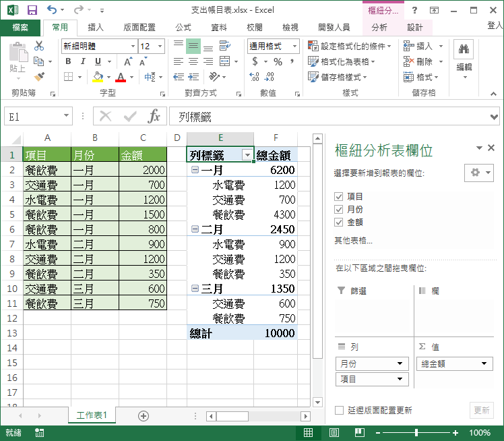Viewport: 504px width, 441px height.
Task: Toggle italic formatting
Action: (x=83, y=61)
